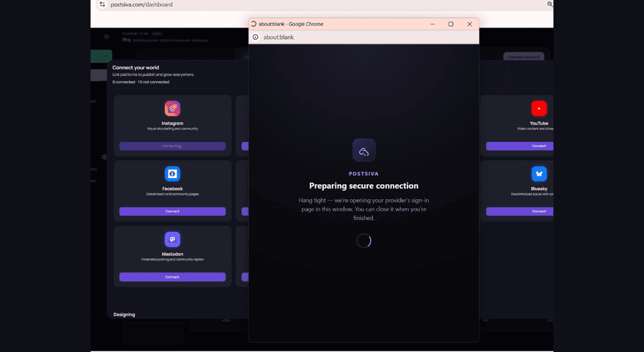Click the 'Global reach and community pages' text
The height and width of the screenshot is (352, 644).
tap(172, 194)
